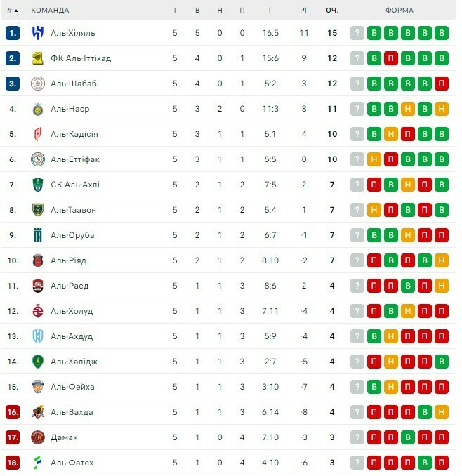Sort standings by РГ goal difference
The height and width of the screenshot is (476, 462).
(x=304, y=11)
